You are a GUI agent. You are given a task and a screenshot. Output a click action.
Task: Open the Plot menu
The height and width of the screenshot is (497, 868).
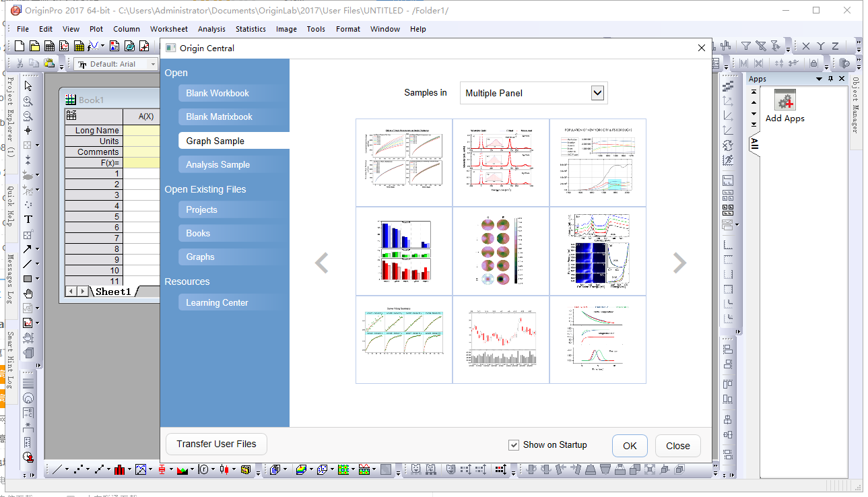(x=96, y=29)
